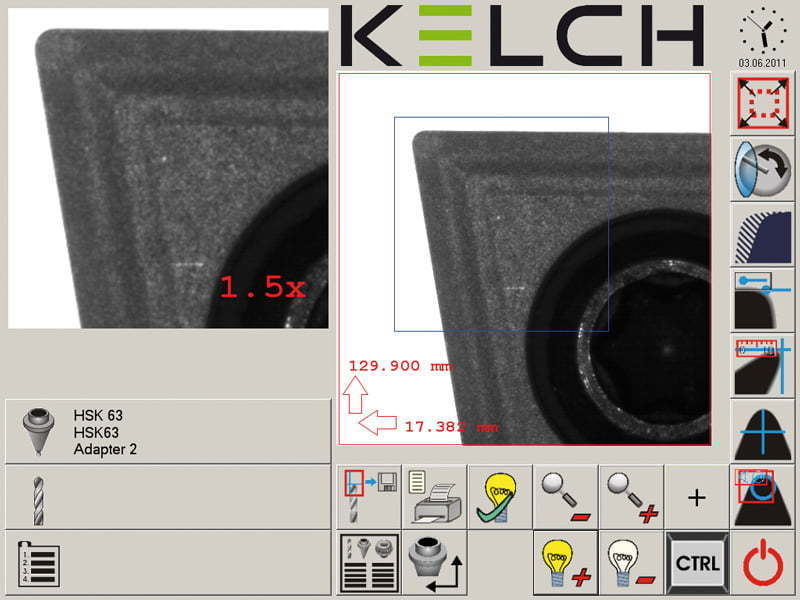Click the red 1.5x zoom factor label
800x600 pixels.
pos(263,287)
